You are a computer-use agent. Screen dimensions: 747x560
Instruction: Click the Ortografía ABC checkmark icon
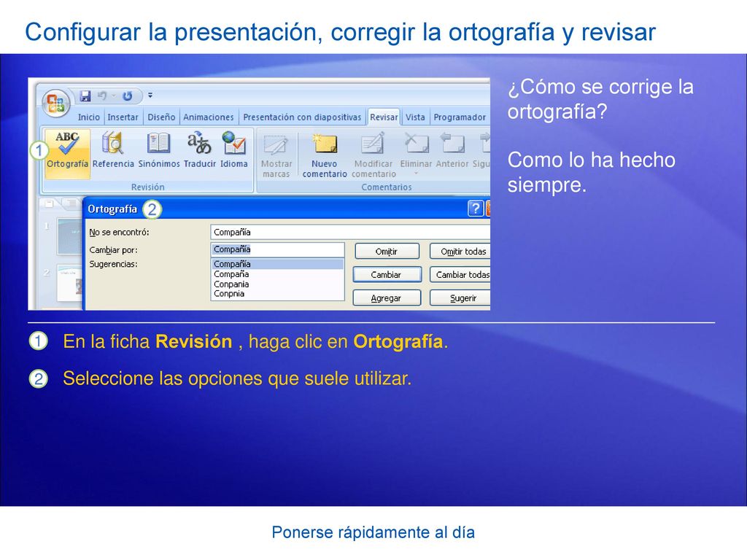[67, 143]
